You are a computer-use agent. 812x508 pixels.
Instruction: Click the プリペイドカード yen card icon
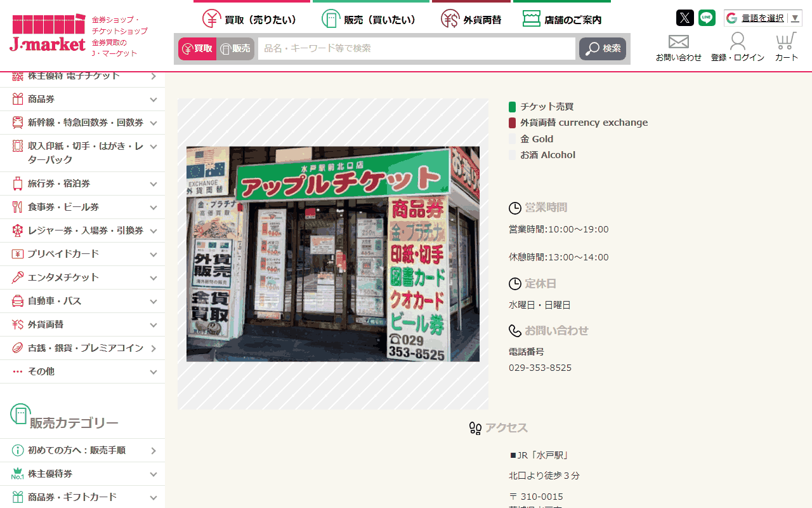18,254
